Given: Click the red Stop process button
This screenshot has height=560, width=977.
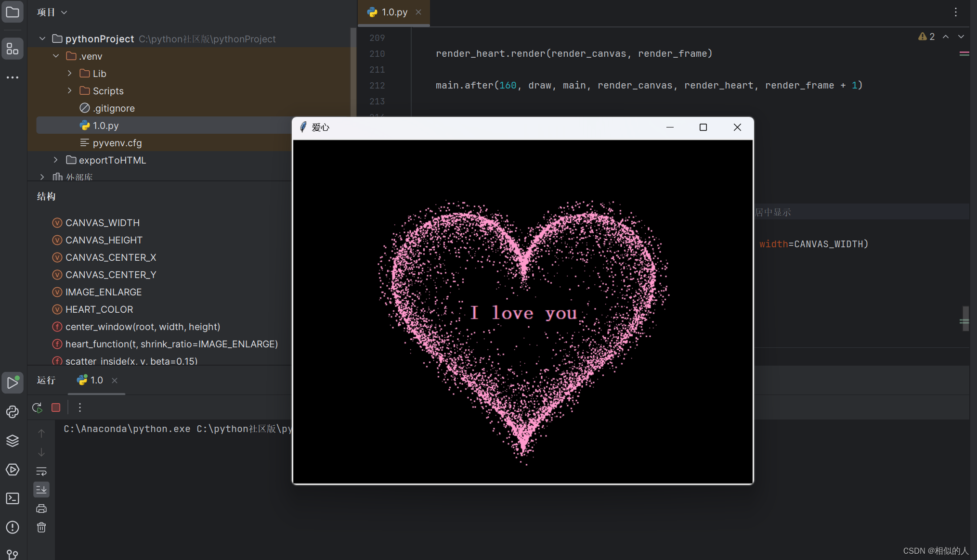Looking at the screenshot, I should (x=56, y=407).
